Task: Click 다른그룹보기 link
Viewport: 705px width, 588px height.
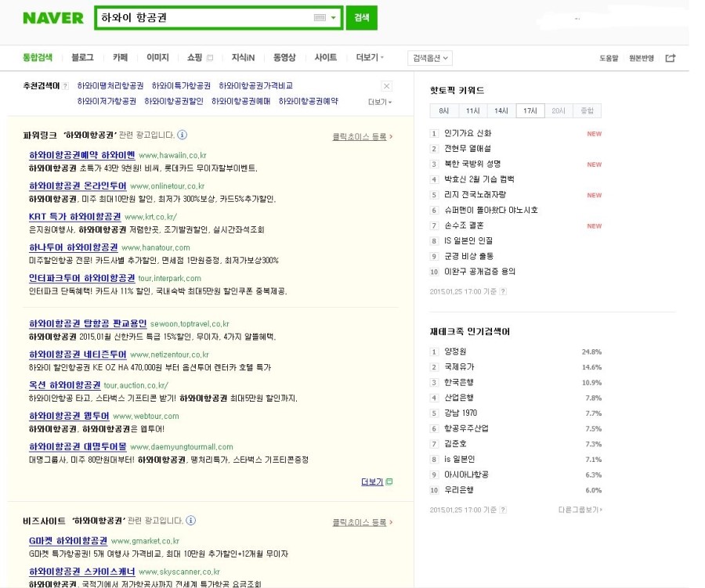Action: pyautogui.click(x=580, y=510)
